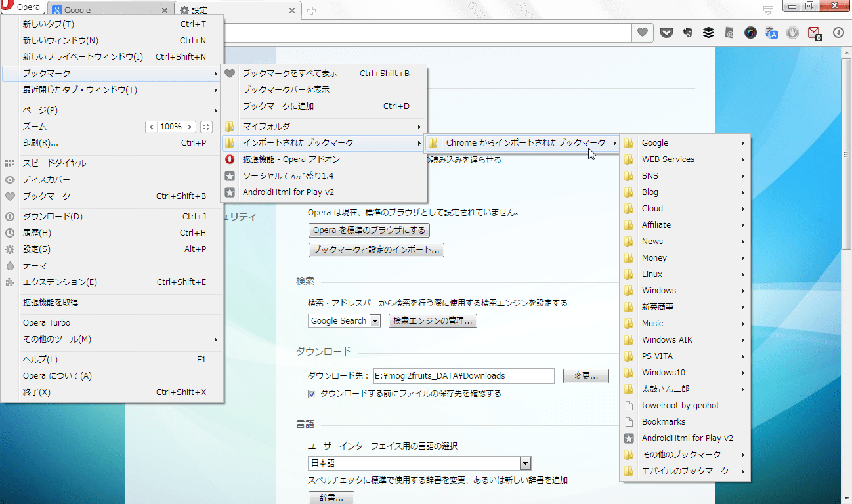Viewport: 852px width, 504px height.
Task: Expand the WEB Services bookmark folder
Action: [x=685, y=159]
